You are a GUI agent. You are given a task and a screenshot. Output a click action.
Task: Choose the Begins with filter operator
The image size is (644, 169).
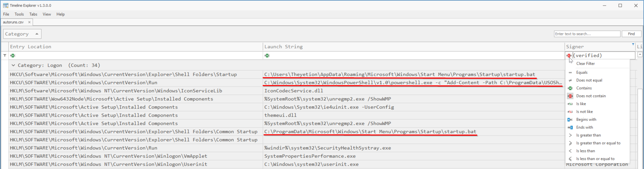tap(586, 120)
